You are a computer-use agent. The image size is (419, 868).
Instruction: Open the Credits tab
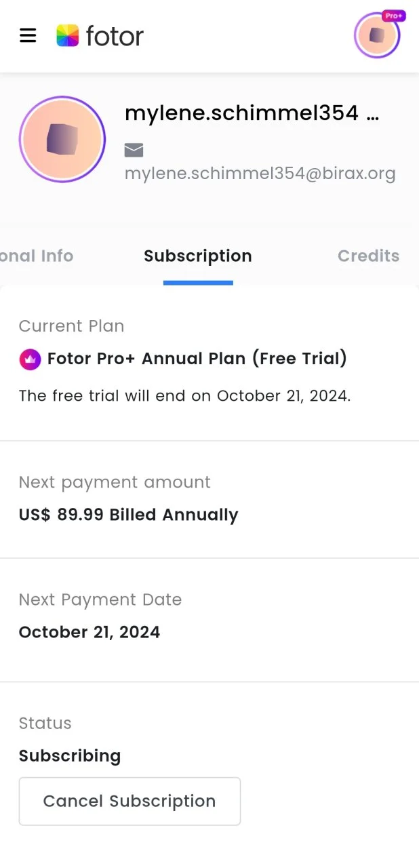pyautogui.click(x=368, y=256)
